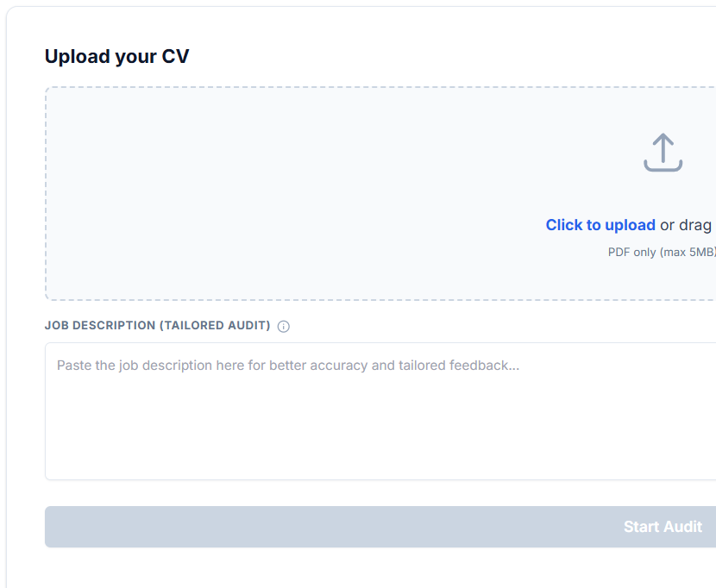Click the "Start Audit" button label text
Viewport: 716px width, 588px height.
[663, 527]
